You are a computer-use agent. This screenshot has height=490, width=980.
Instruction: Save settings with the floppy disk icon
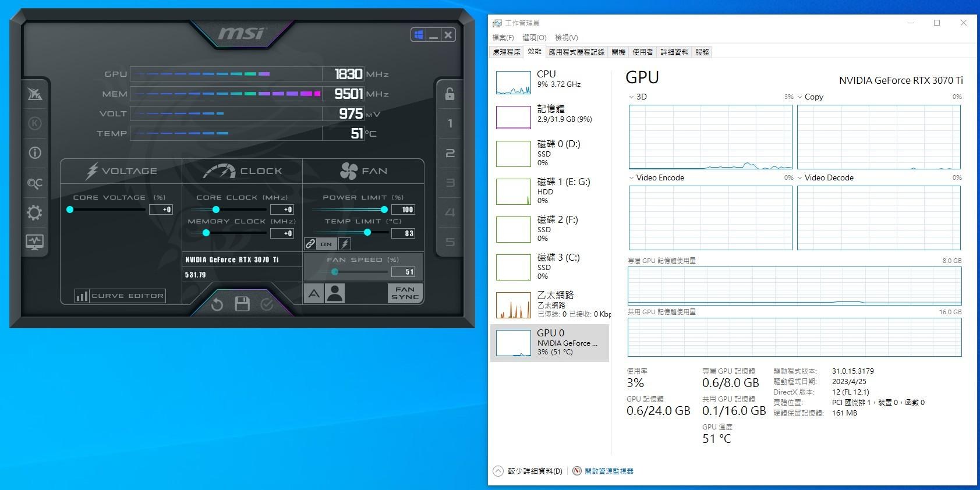point(242,304)
